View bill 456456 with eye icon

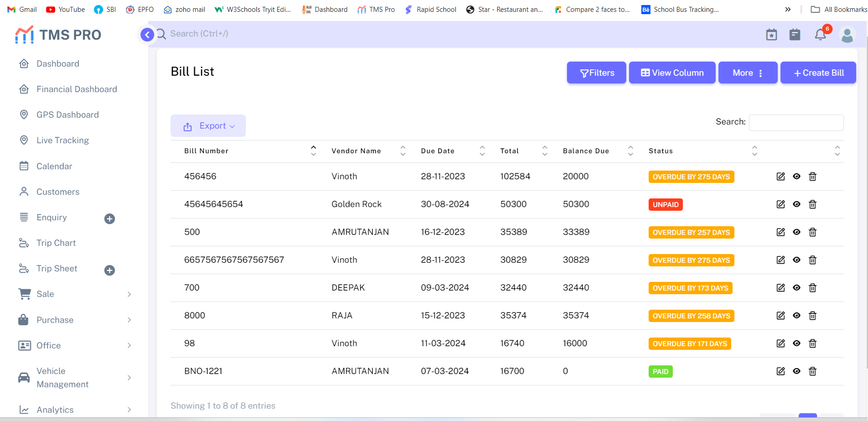797,177
